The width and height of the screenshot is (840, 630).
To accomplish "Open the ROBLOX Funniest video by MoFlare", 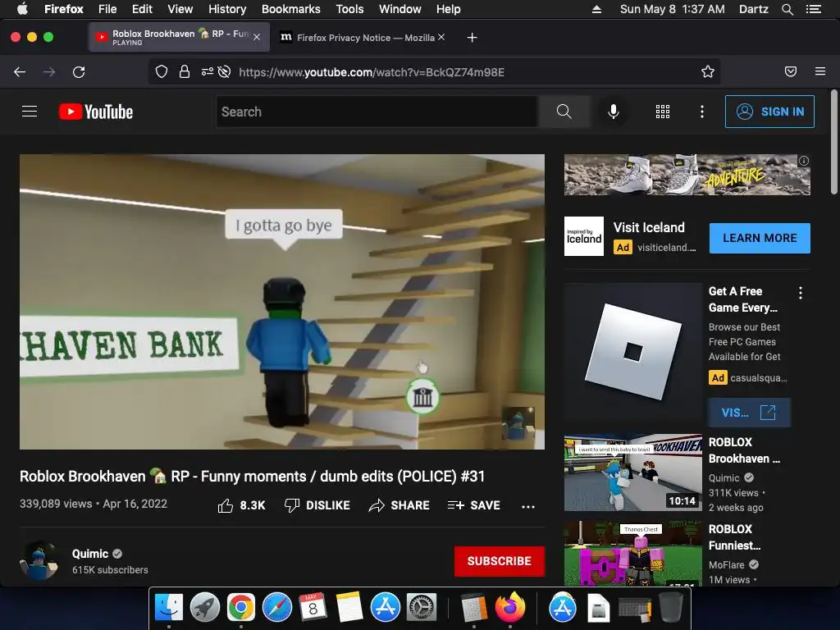I will (632, 554).
